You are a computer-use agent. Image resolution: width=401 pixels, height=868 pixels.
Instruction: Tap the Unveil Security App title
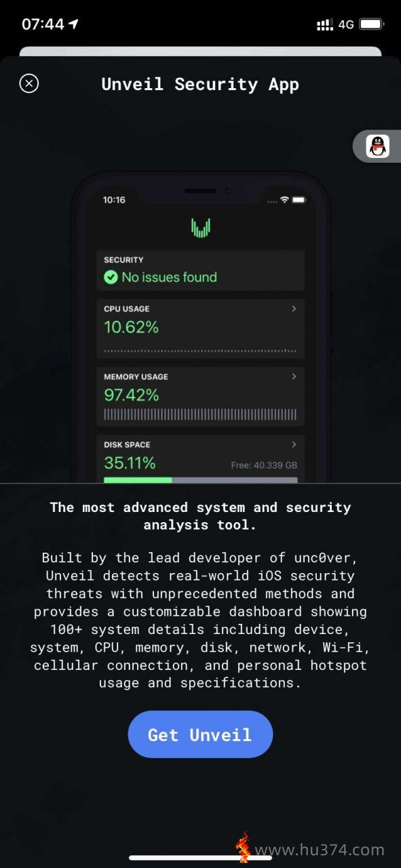pos(200,84)
